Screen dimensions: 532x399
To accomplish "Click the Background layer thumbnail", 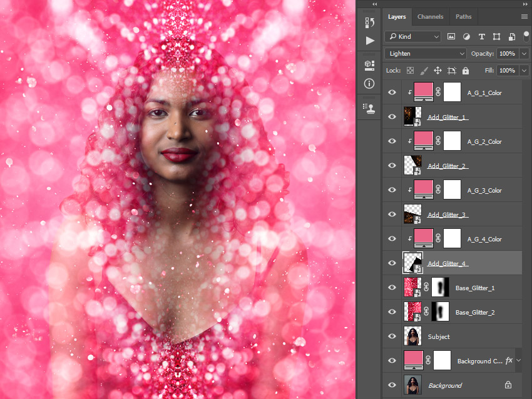I will [x=412, y=385].
